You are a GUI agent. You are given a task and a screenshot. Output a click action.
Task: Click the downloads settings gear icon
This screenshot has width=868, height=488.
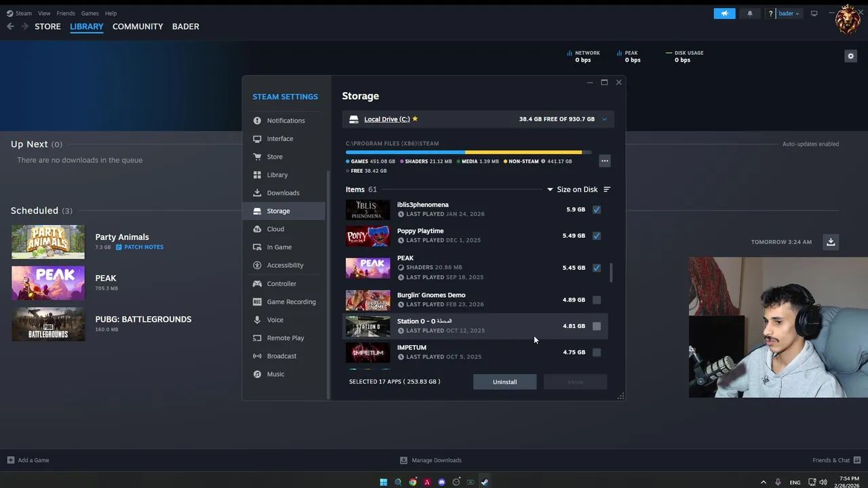pyautogui.click(x=850, y=56)
